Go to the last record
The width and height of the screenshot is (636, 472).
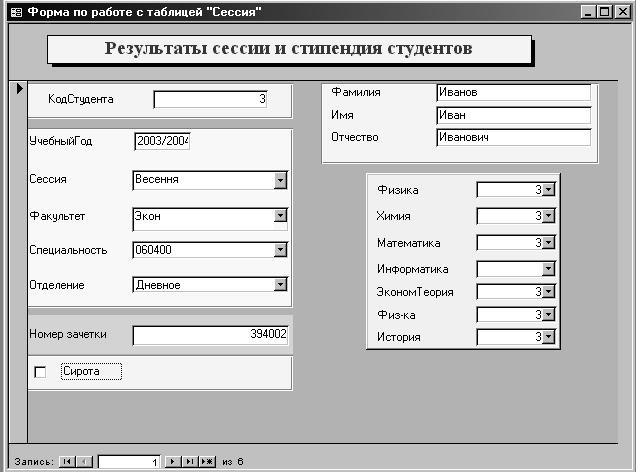(x=190, y=461)
